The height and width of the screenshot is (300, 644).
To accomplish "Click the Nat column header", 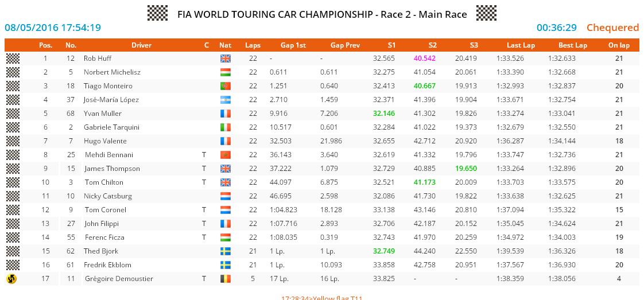I will click(225, 45).
